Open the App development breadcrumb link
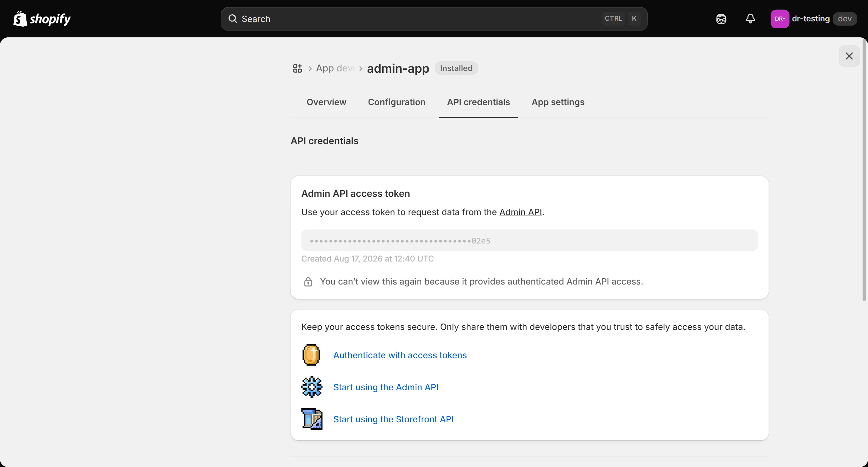This screenshot has height=467, width=868. coord(336,68)
